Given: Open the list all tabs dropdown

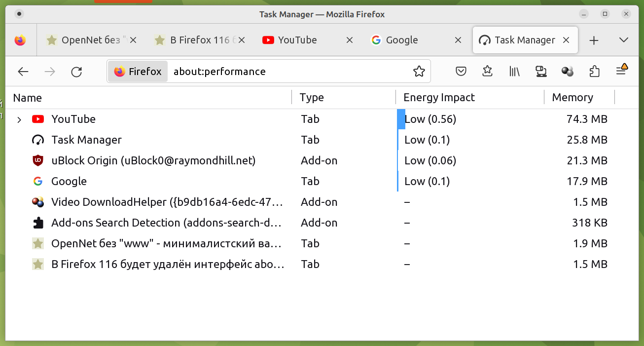Looking at the screenshot, I should pyautogui.click(x=623, y=40).
